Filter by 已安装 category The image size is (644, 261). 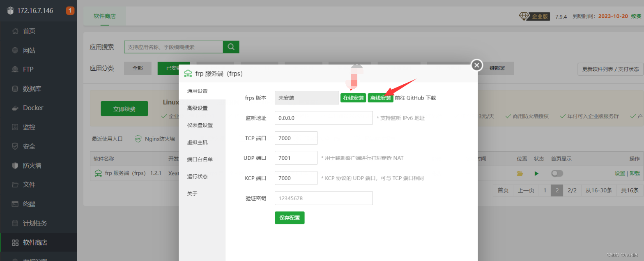(x=171, y=69)
